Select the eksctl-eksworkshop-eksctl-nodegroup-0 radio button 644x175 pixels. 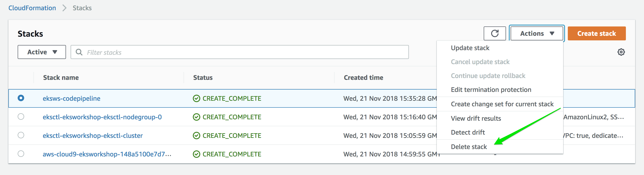21,117
